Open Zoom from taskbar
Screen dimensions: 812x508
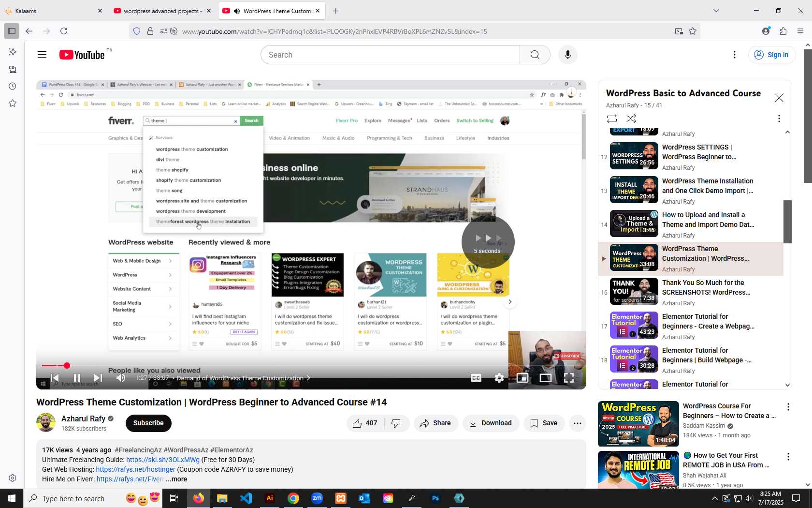coord(317,498)
